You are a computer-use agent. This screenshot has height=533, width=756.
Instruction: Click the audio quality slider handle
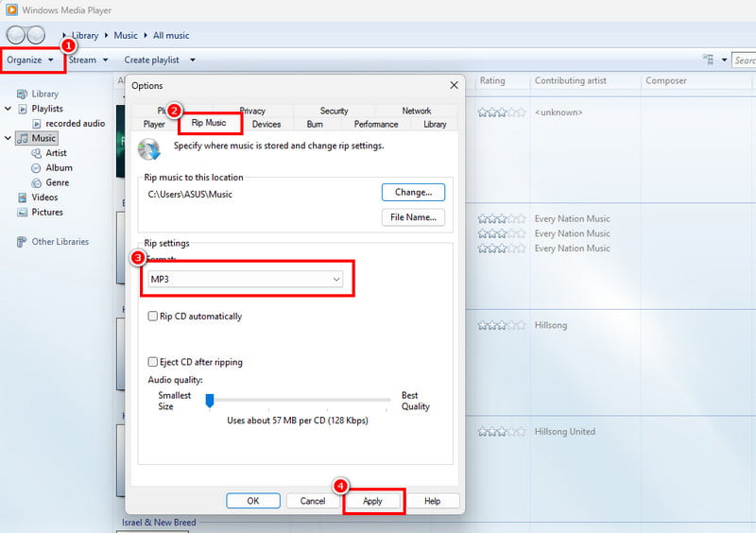pos(210,401)
